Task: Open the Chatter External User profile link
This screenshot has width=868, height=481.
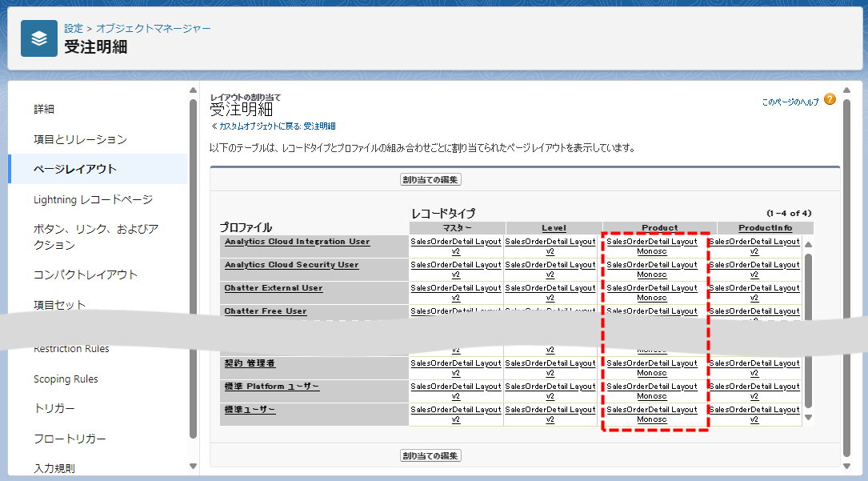Action: [273, 288]
